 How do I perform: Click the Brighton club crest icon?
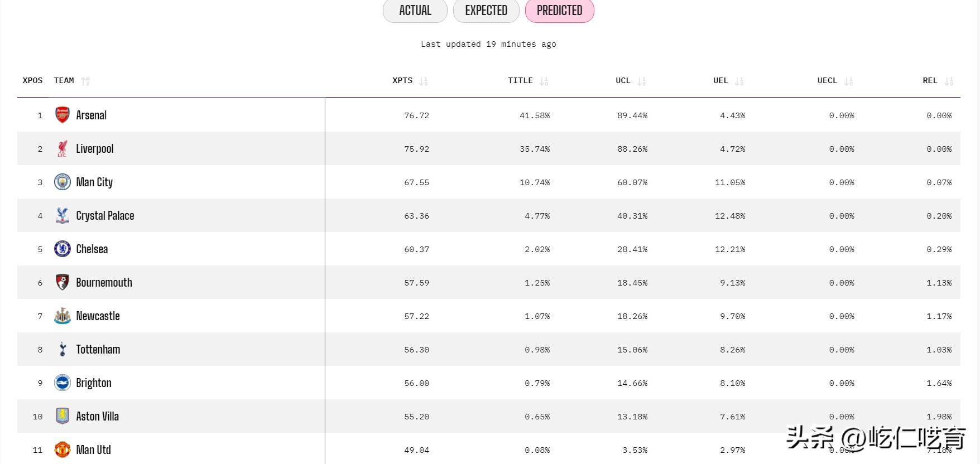62,383
